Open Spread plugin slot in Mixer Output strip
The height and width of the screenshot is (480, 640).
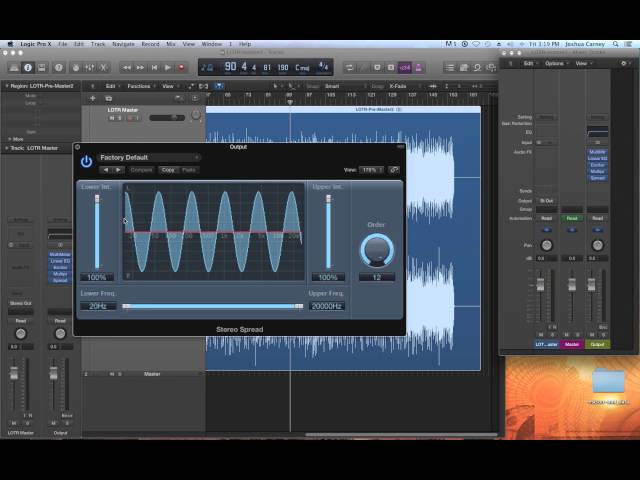pyautogui.click(x=597, y=178)
